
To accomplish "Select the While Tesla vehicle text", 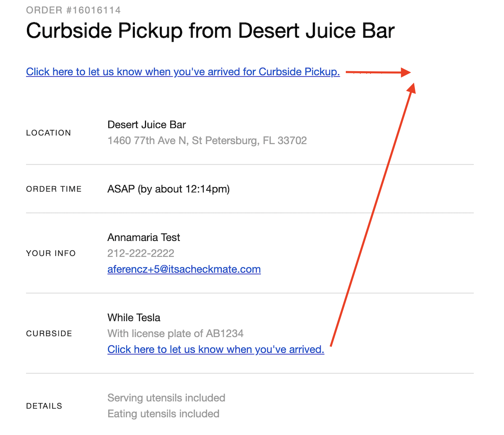I will (134, 318).
